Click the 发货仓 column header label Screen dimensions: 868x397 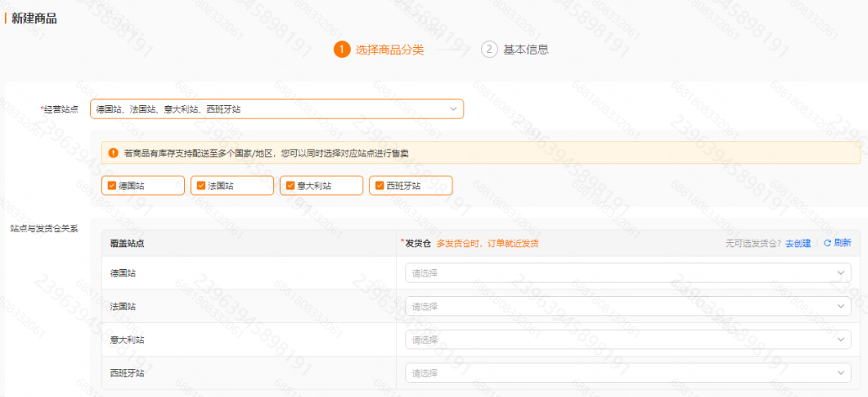418,243
